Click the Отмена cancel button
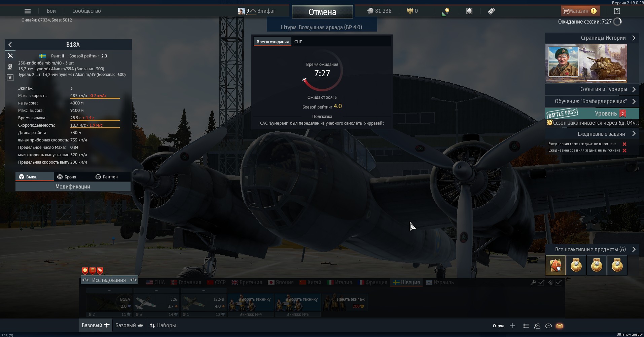 click(x=322, y=12)
